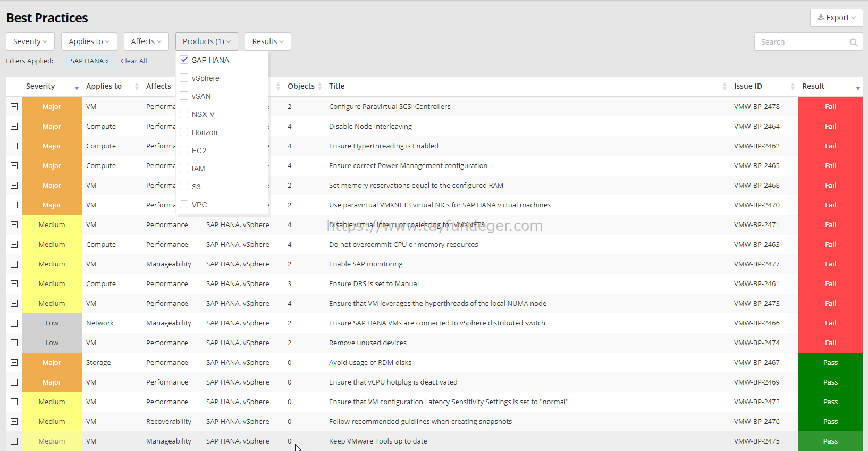The height and width of the screenshot is (451, 868).
Task: Sort by the Severity column header
Action: tap(40, 86)
